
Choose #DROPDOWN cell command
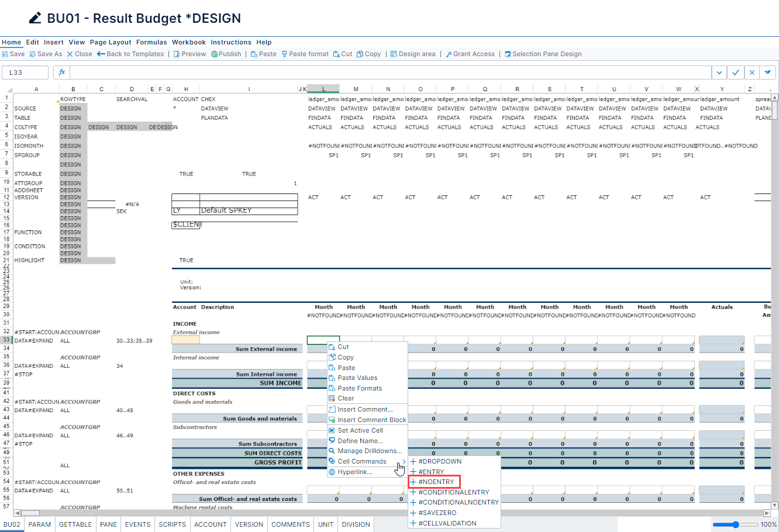440,461
